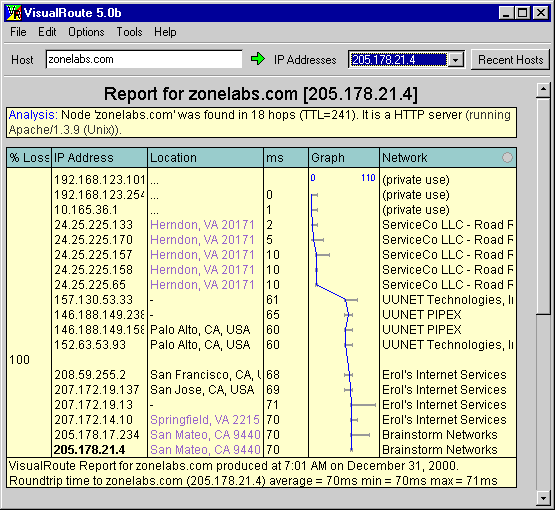
Task: Click the Graph column header
Action: (344, 157)
